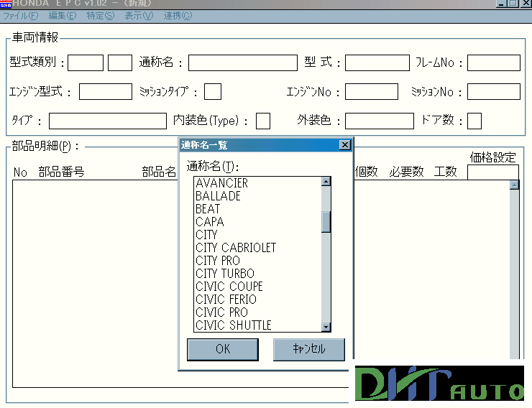Click the ミッションタイプ input box
This screenshot has height=408, width=532.
213,91
